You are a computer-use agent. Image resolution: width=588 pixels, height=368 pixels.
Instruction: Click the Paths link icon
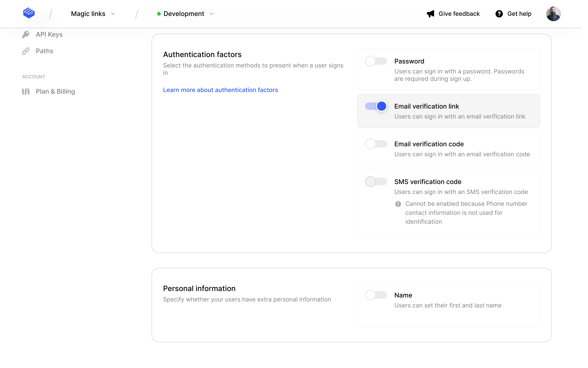click(x=26, y=51)
